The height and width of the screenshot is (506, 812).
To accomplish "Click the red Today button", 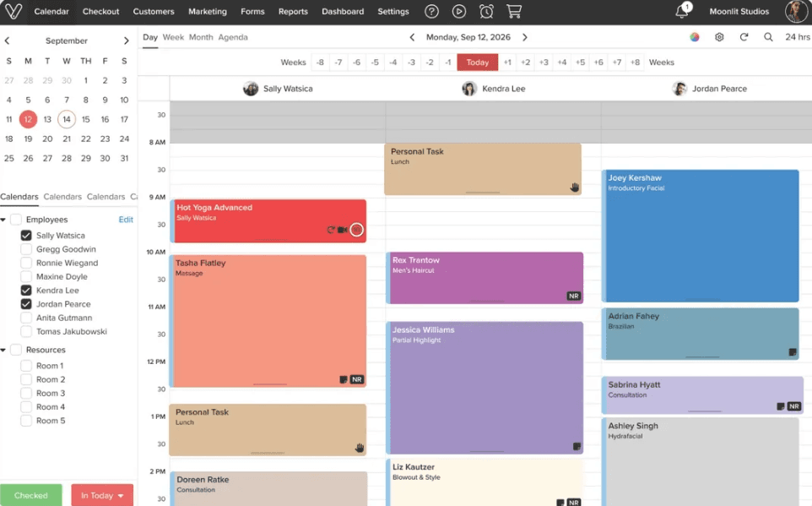I will [x=478, y=63].
